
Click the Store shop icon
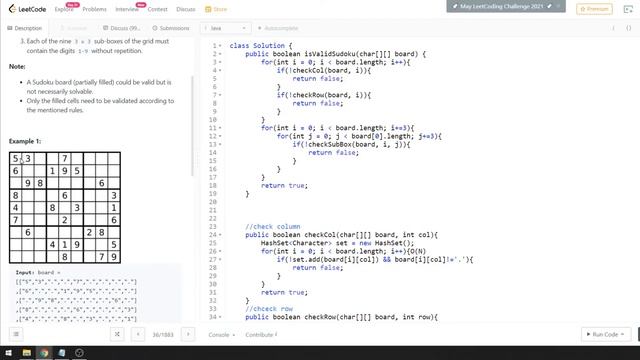(208, 9)
